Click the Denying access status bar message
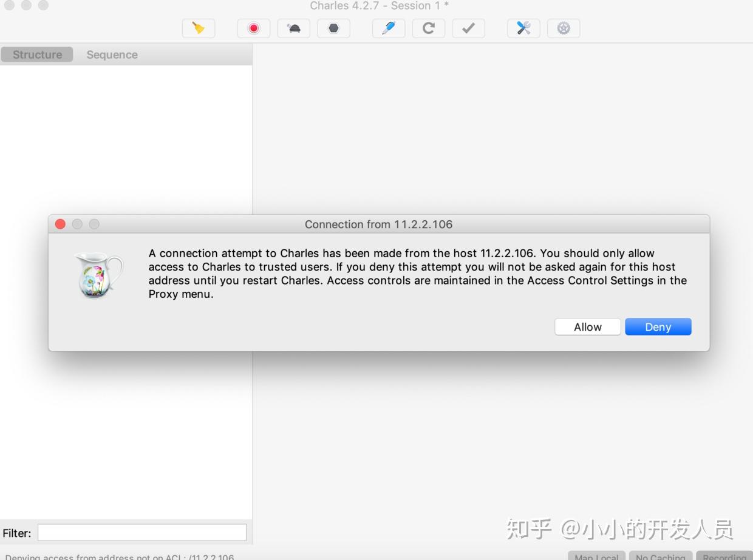This screenshot has height=560, width=753. (120, 556)
